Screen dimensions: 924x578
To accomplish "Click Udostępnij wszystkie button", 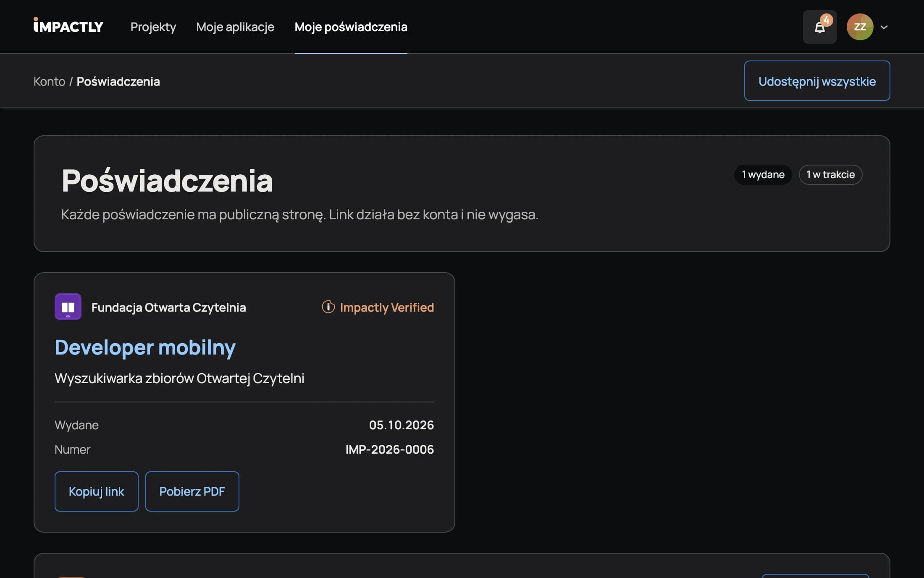I will coord(817,81).
